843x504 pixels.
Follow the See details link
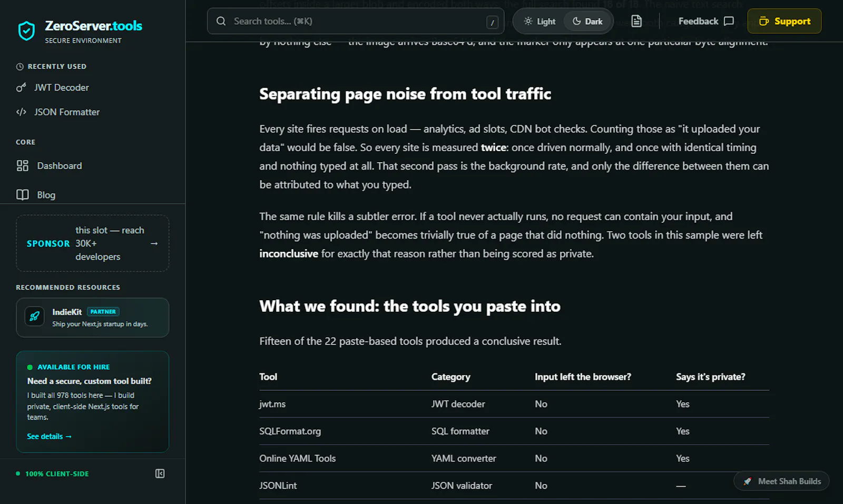click(49, 437)
